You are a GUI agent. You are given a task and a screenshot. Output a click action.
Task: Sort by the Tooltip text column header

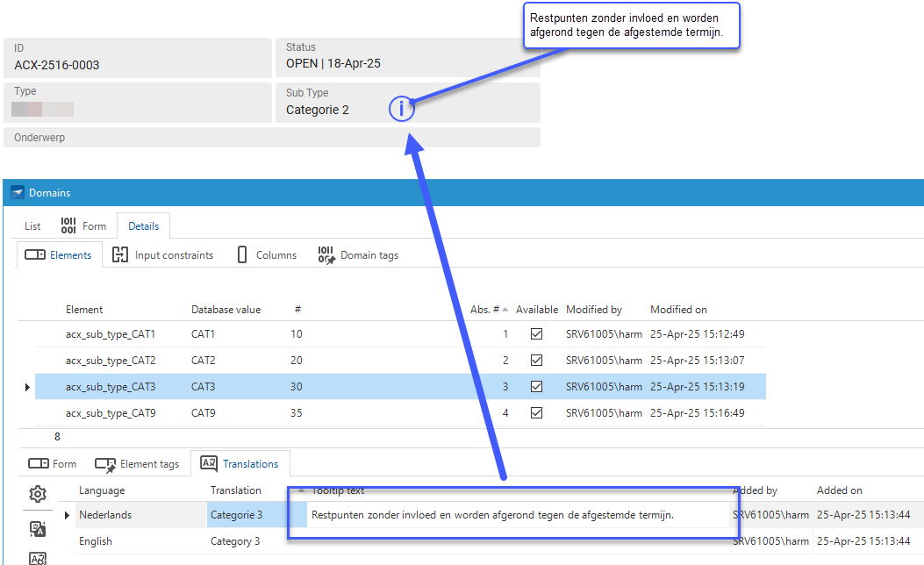click(x=338, y=490)
